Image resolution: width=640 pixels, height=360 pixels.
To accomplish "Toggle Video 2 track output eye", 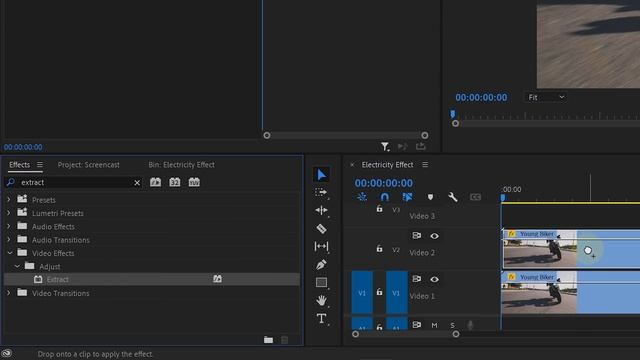I will [x=434, y=236].
